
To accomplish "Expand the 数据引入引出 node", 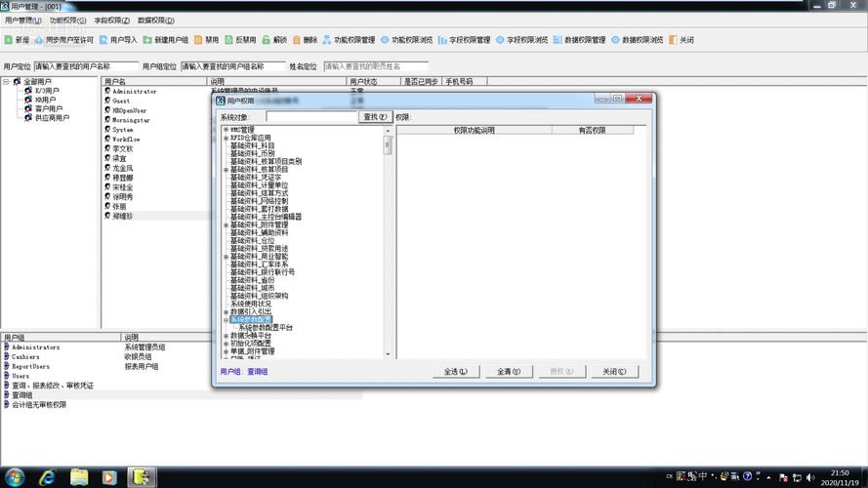I will [x=226, y=312].
